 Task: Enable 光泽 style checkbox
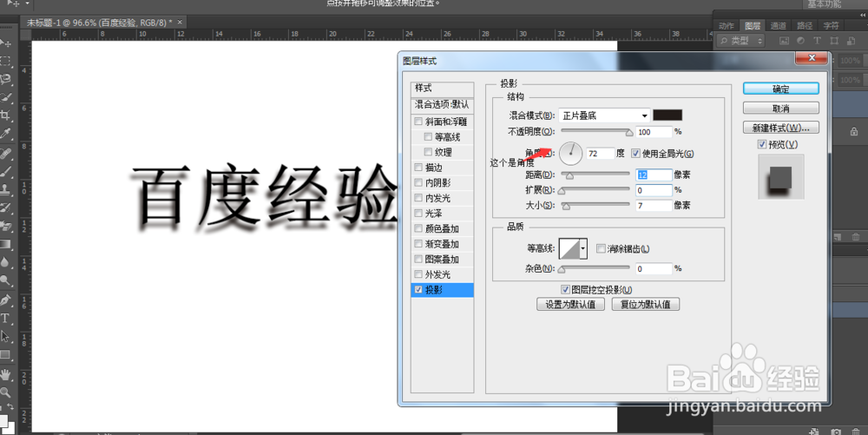[418, 213]
